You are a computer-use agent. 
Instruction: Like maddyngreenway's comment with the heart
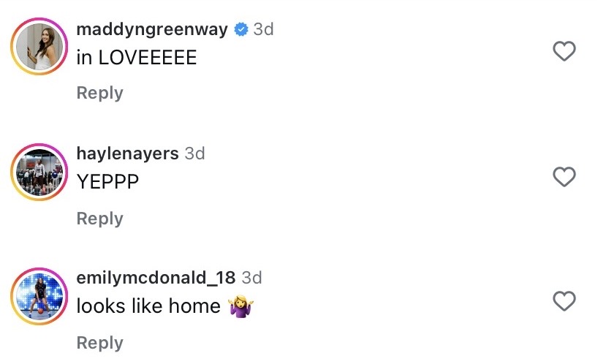point(564,51)
